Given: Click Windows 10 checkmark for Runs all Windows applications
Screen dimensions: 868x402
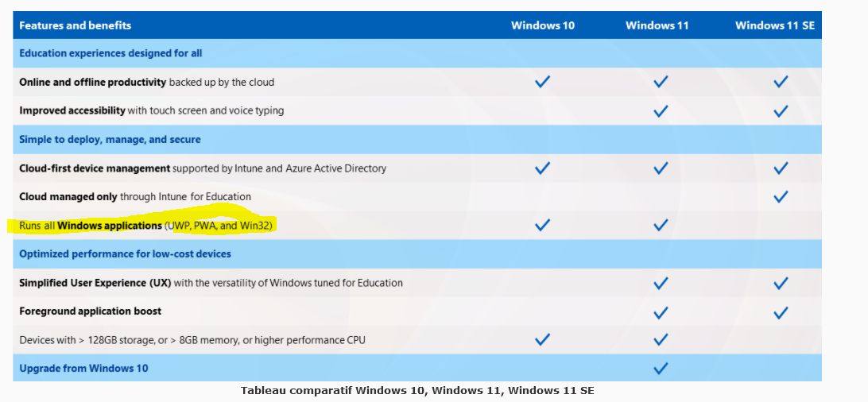Looking at the screenshot, I should [x=542, y=225].
